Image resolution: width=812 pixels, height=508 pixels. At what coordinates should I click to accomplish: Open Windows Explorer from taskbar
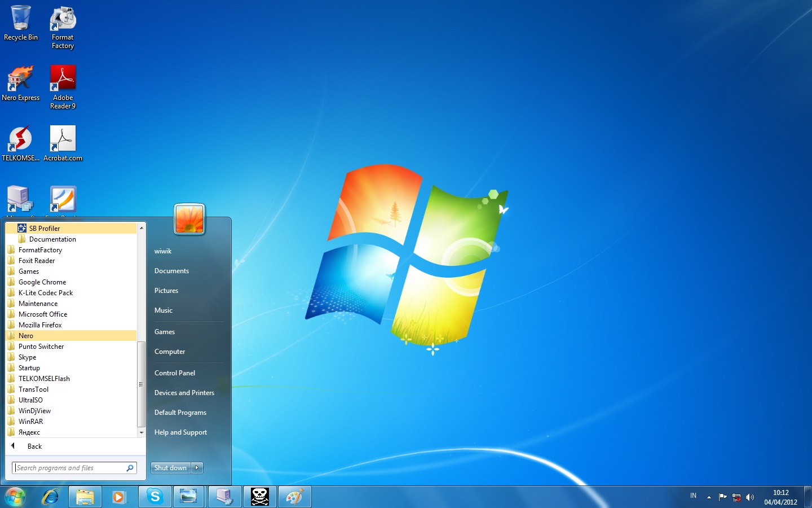click(85, 497)
